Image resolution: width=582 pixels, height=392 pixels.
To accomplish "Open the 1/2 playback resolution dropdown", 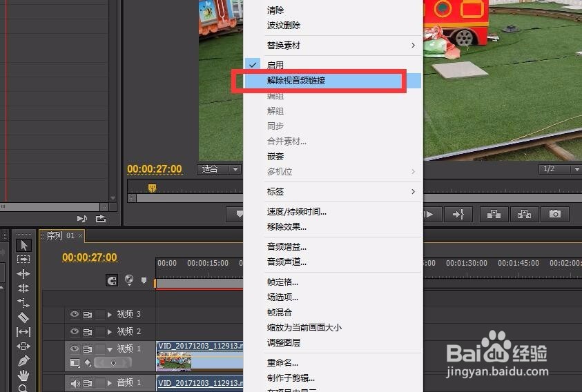I will tap(560, 169).
